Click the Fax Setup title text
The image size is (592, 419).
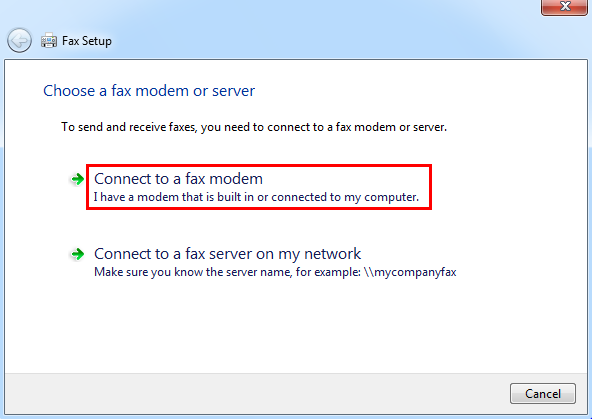point(86,41)
